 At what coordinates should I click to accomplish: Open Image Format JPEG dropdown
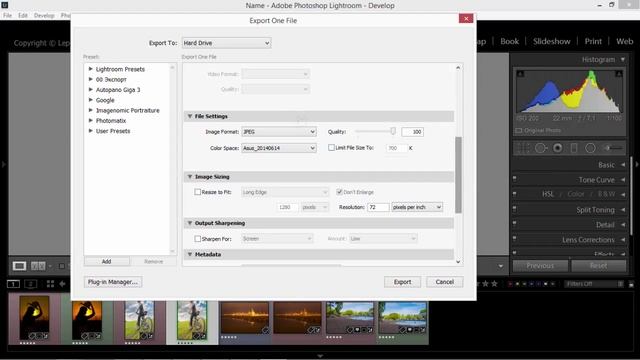coord(279,132)
